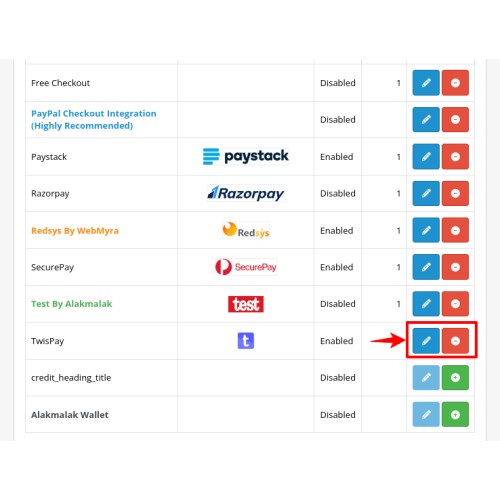Open PayPal Checkout Integration link

click(94, 119)
